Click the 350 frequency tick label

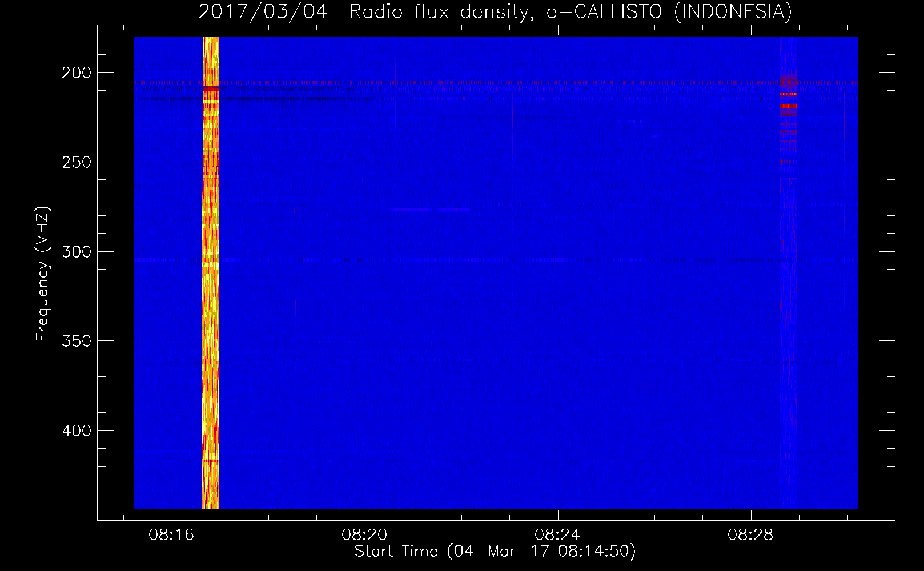click(x=77, y=341)
